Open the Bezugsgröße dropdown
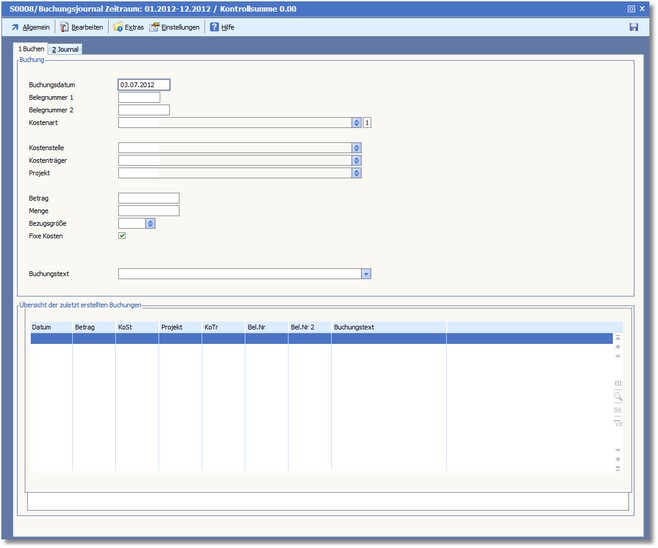658x548 pixels. tap(150, 223)
